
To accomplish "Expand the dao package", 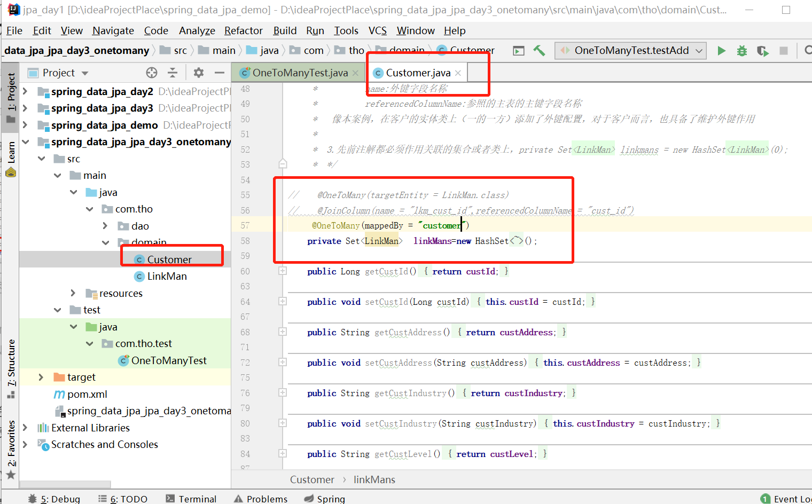I will coord(105,226).
